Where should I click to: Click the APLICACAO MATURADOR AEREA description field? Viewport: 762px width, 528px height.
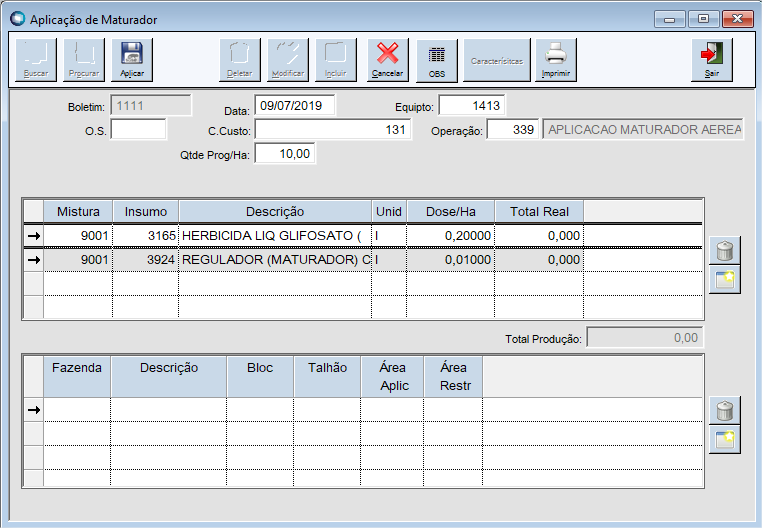pos(643,129)
